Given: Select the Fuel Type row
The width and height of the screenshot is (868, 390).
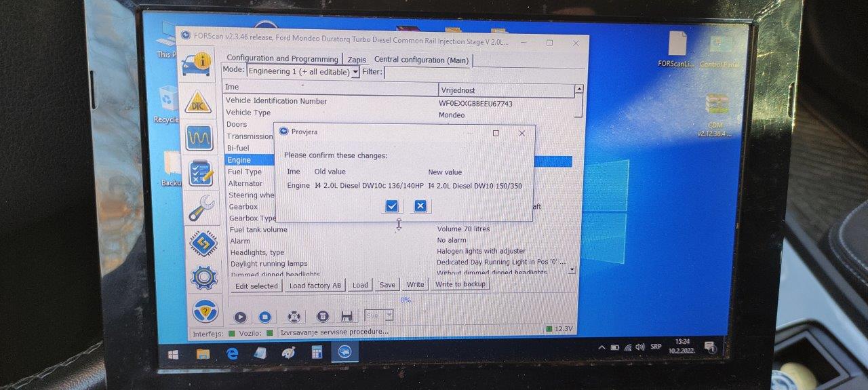Looking at the screenshot, I should (250, 172).
